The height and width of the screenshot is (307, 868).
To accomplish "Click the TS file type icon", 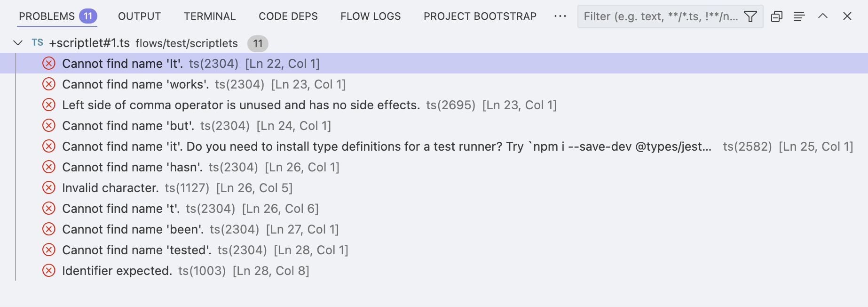I will point(38,43).
